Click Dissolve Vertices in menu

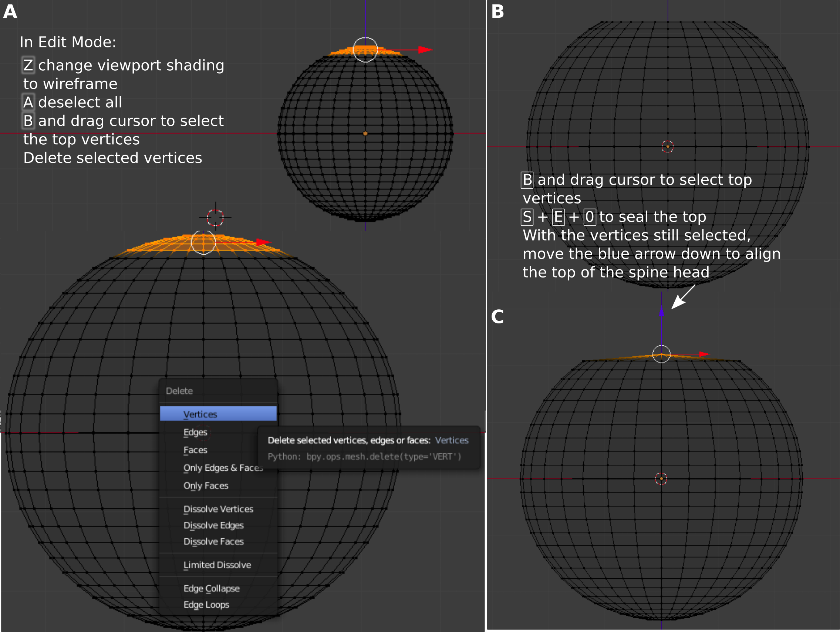(218, 509)
